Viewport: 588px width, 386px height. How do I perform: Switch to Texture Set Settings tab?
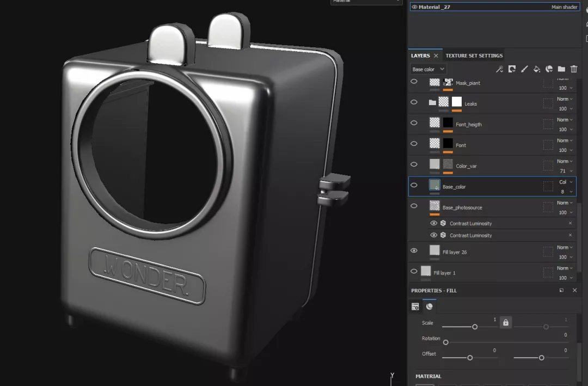(x=474, y=56)
